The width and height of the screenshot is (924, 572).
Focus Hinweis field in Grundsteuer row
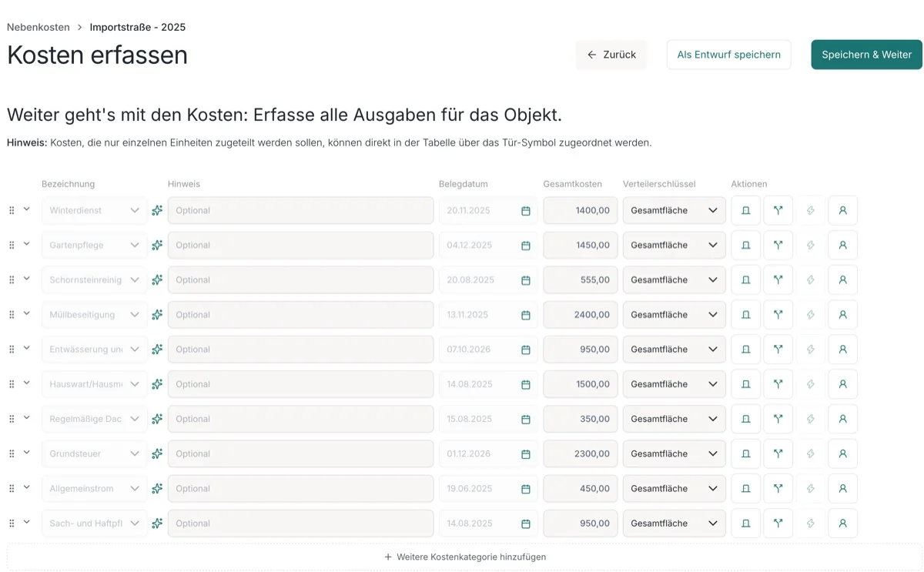(300, 453)
